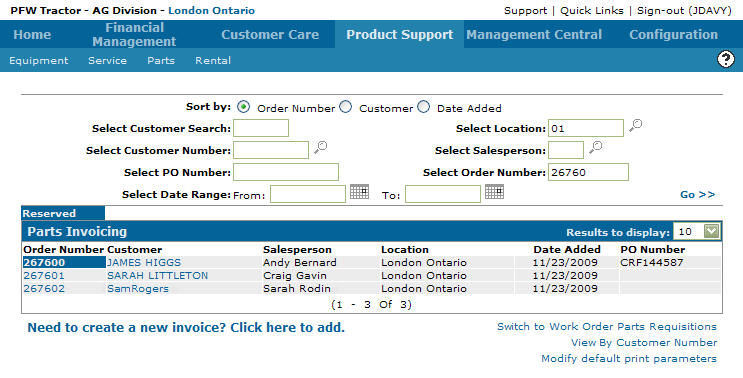Image resolution: width=743 pixels, height=378 pixels.
Task: Click magnifier next to Select Customer Number
Action: pos(321,147)
